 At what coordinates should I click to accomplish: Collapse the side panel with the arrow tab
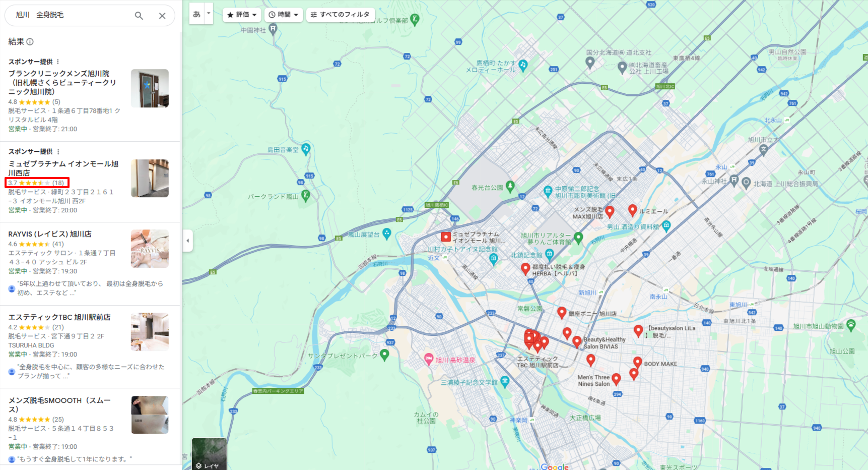click(187, 241)
